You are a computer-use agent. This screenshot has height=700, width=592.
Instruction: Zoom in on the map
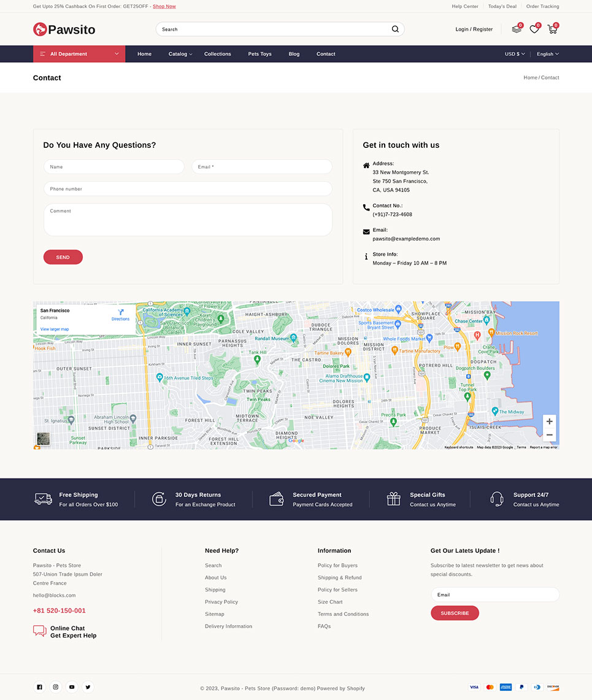549,421
